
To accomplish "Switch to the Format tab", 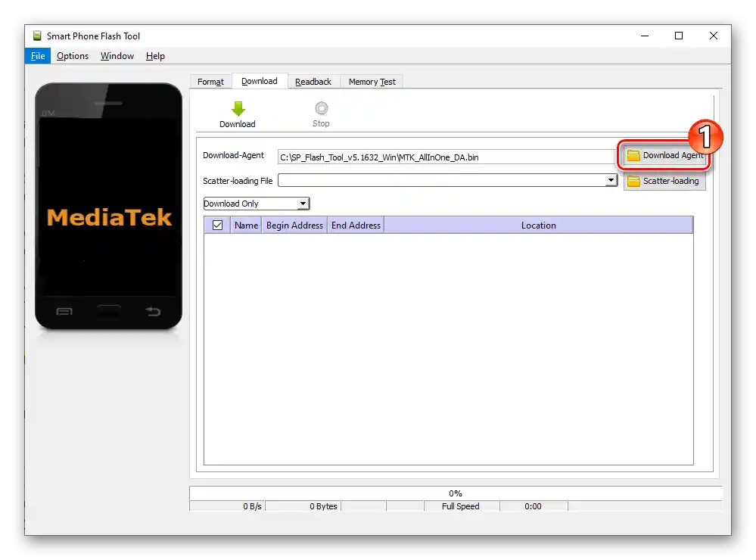I will [x=210, y=81].
